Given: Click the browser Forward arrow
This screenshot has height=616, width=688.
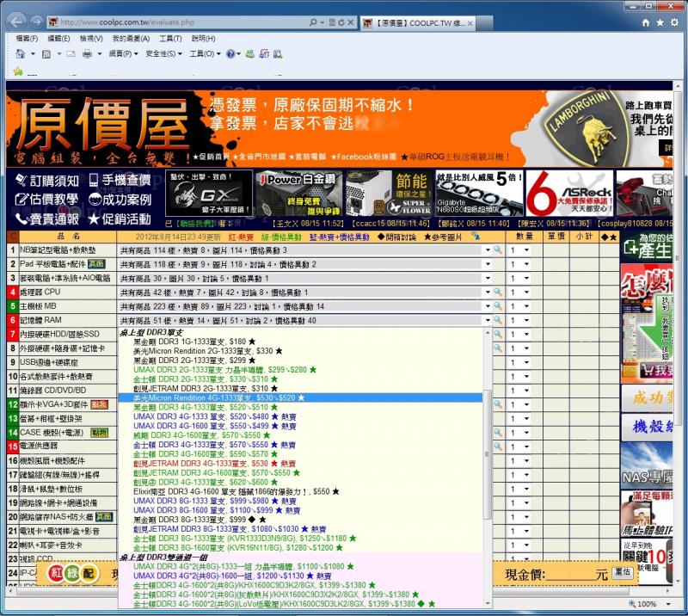Looking at the screenshot, I should click(37, 22).
